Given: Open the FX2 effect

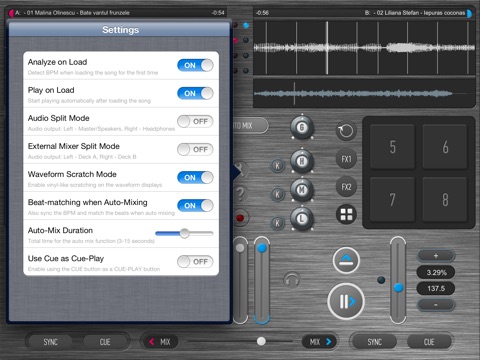Looking at the screenshot, I should tap(346, 187).
